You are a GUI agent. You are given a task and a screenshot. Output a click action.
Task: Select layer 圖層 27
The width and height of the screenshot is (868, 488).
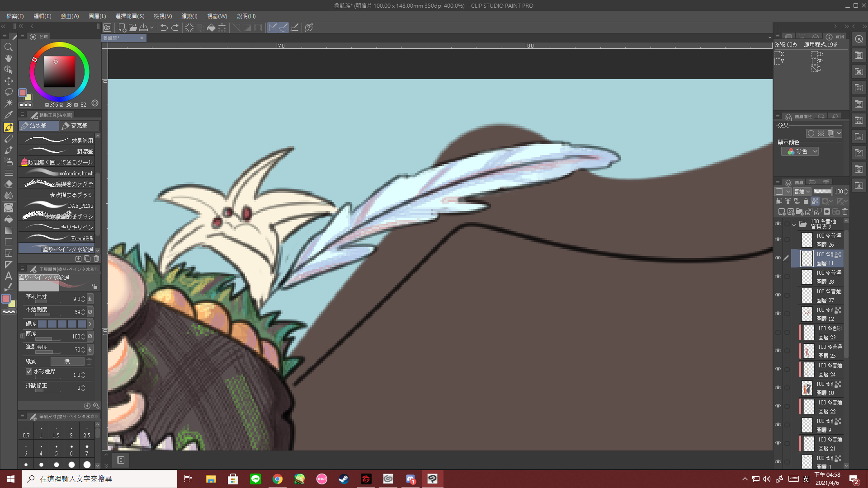pos(821,296)
